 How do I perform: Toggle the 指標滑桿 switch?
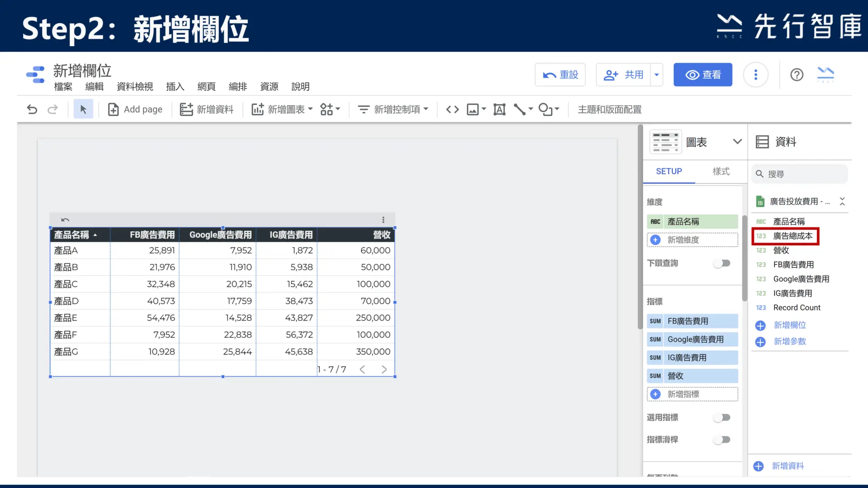[722, 440]
